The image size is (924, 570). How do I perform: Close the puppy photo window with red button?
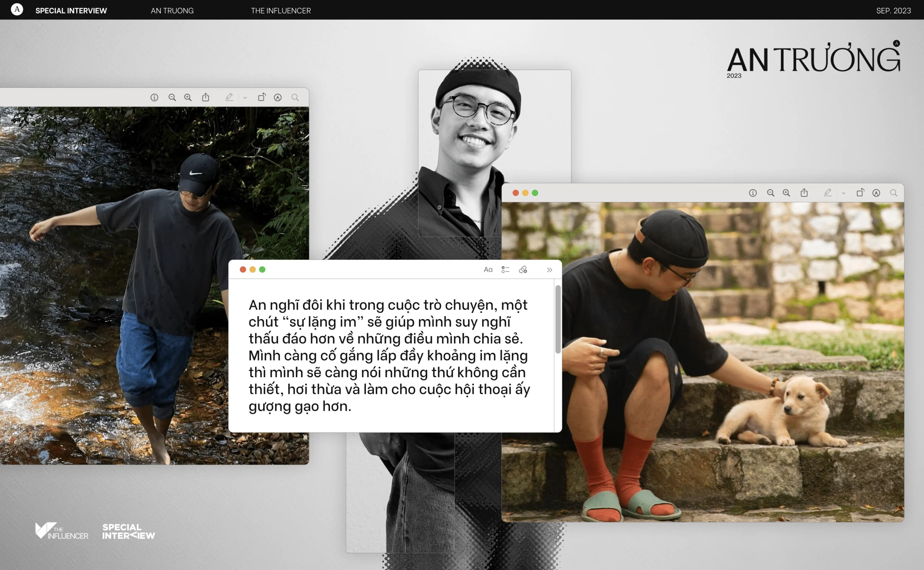(515, 193)
